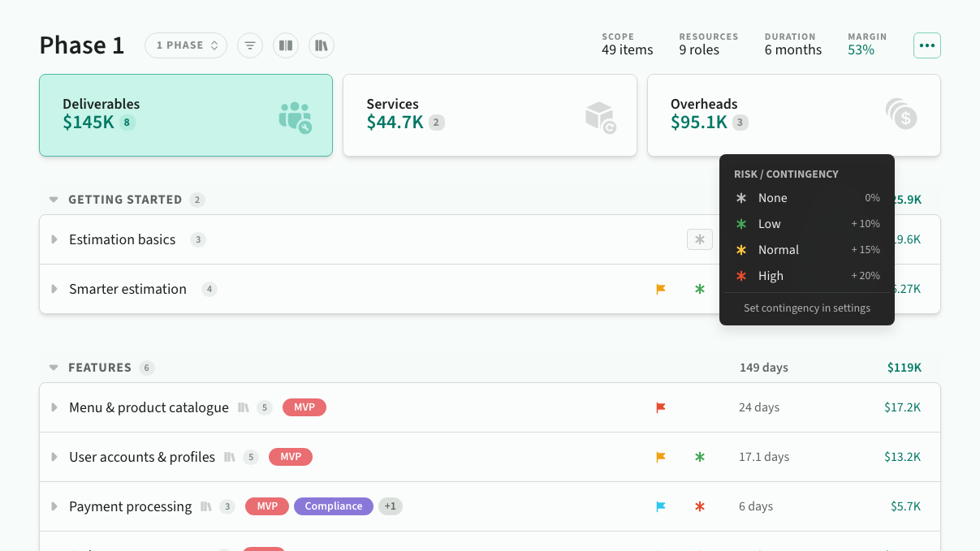980x551 pixels.
Task: Click Set contingency in settings link
Action: click(807, 308)
